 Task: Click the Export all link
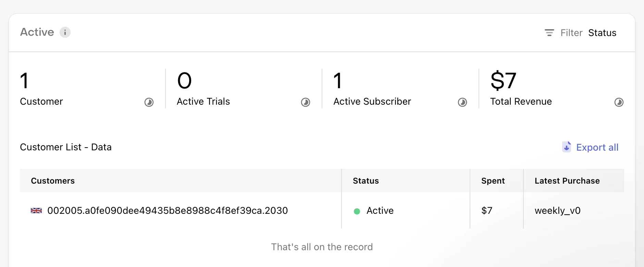pos(597,148)
